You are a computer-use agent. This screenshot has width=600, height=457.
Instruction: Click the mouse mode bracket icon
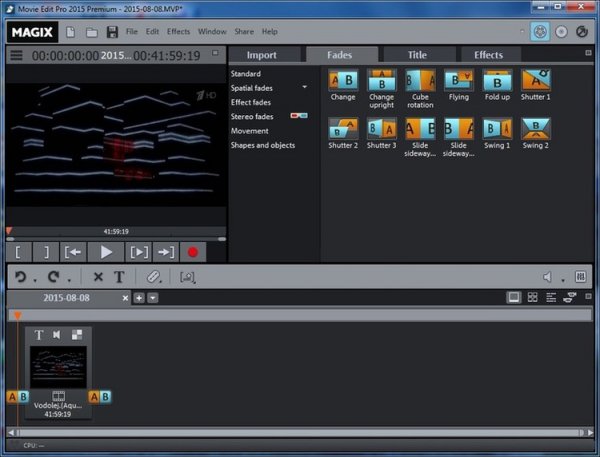(187, 277)
